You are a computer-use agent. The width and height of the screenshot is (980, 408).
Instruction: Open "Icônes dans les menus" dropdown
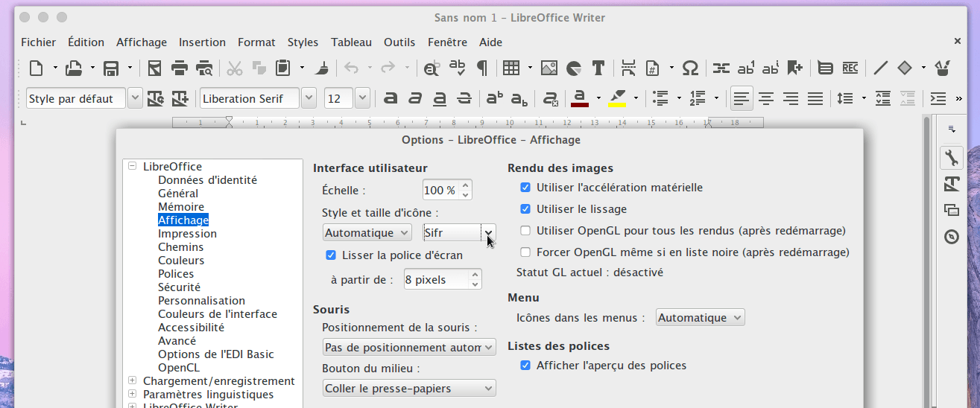click(x=701, y=318)
